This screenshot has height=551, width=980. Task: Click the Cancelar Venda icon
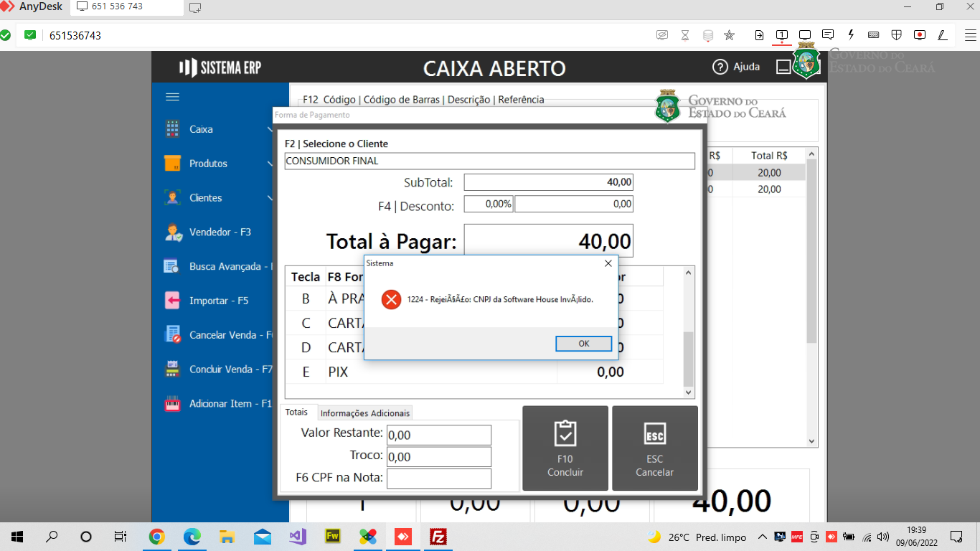(x=172, y=335)
